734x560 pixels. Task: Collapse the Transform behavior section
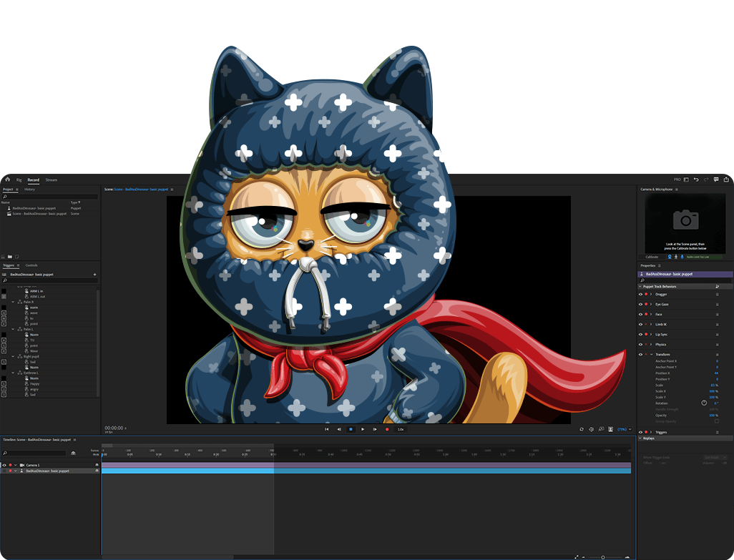[x=651, y=355]
